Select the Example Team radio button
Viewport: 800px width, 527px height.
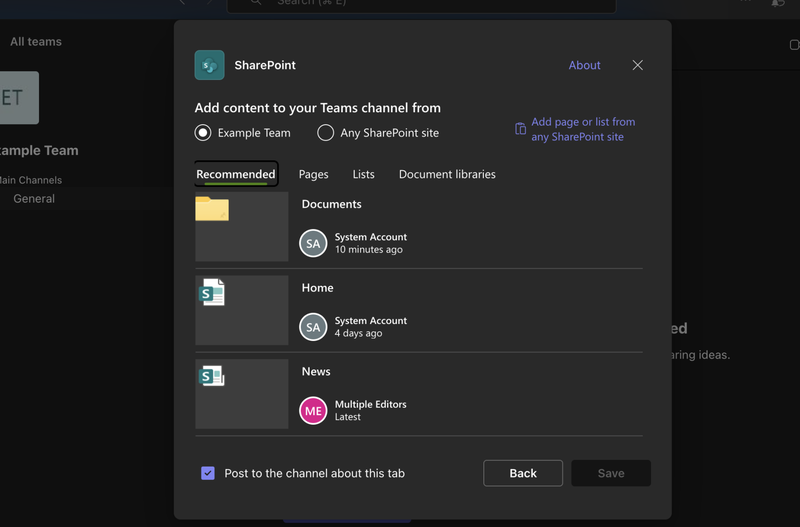point(203,132)
